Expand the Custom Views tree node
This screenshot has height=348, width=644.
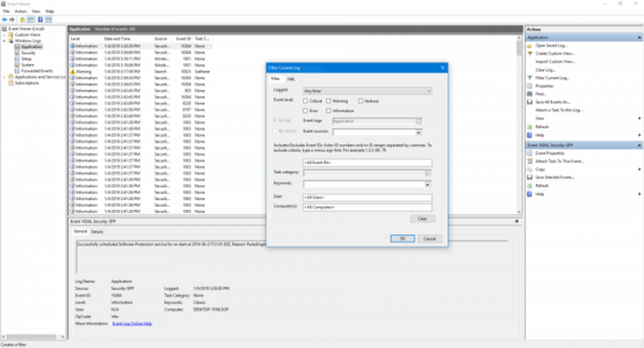pos(5,35)
